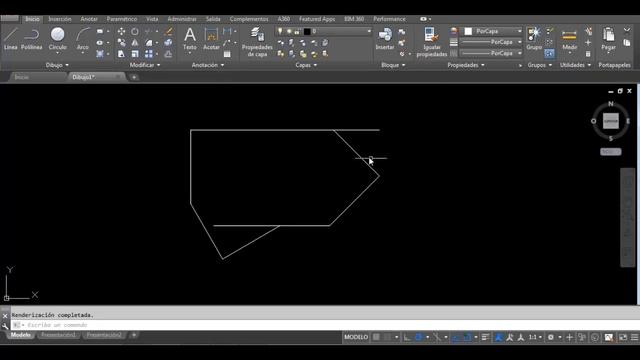Select the Mirror tool icon
This screenshot has height=360, width=640.
click(135, 42)
